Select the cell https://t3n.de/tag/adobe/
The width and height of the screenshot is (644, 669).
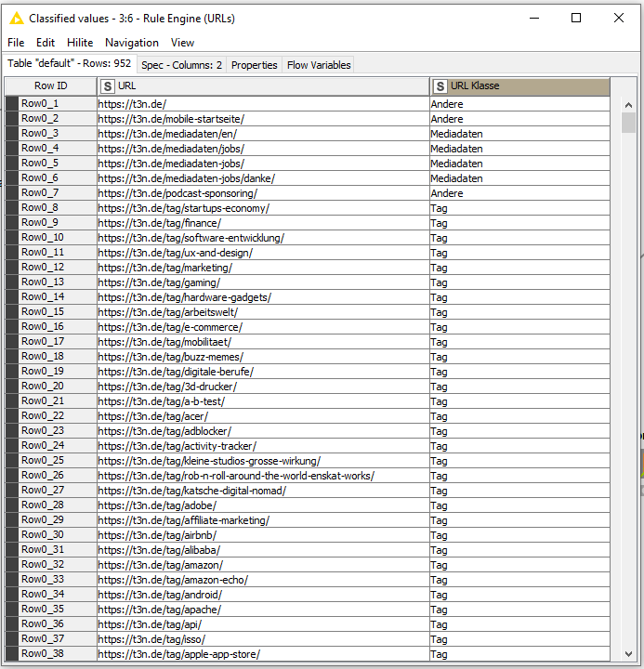point(263,505)
